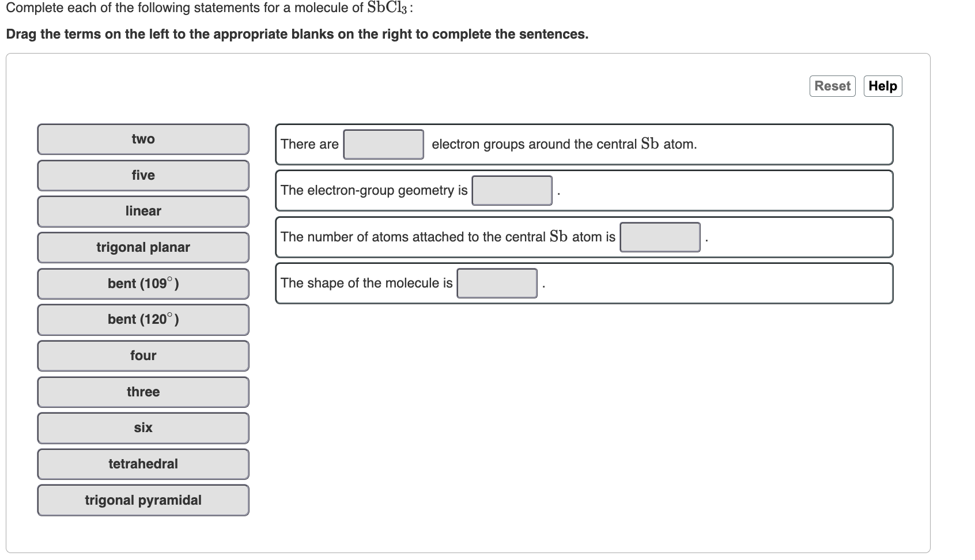Click the electron-group geometry blank
Viewport: 975px width, 560px height.
pyautogui.click(x=511, y=190)
